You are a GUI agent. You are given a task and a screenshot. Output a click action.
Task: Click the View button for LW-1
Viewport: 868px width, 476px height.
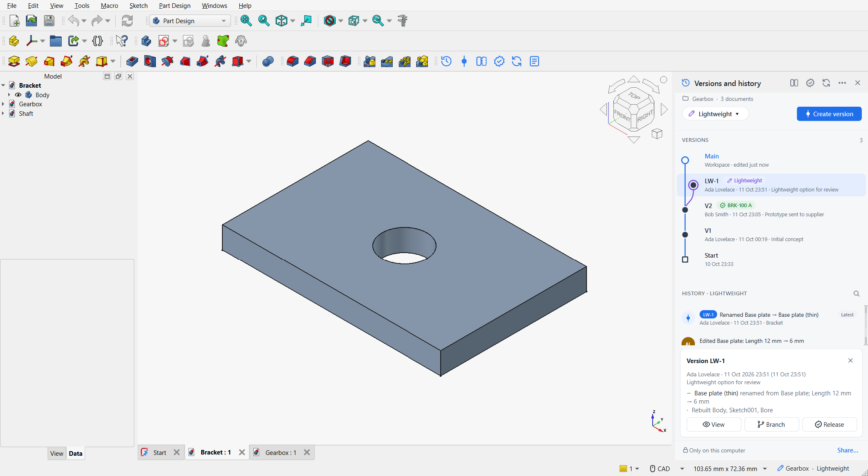(714, 424)
